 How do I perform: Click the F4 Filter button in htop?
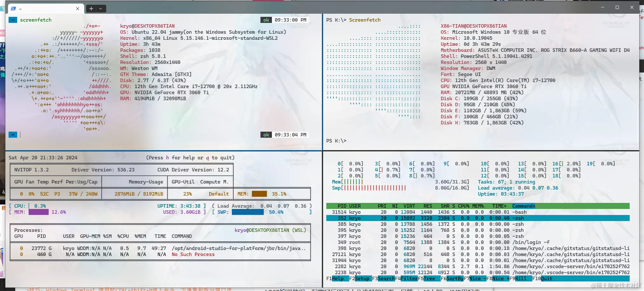pos(406,279)
